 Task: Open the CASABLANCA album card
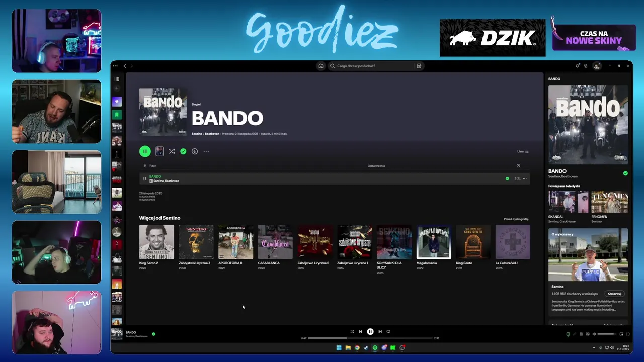(x=275, y=248)
